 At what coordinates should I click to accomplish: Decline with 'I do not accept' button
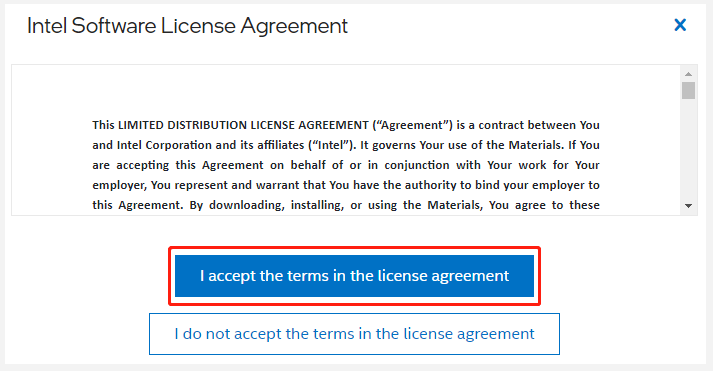[x=354, y=334]
